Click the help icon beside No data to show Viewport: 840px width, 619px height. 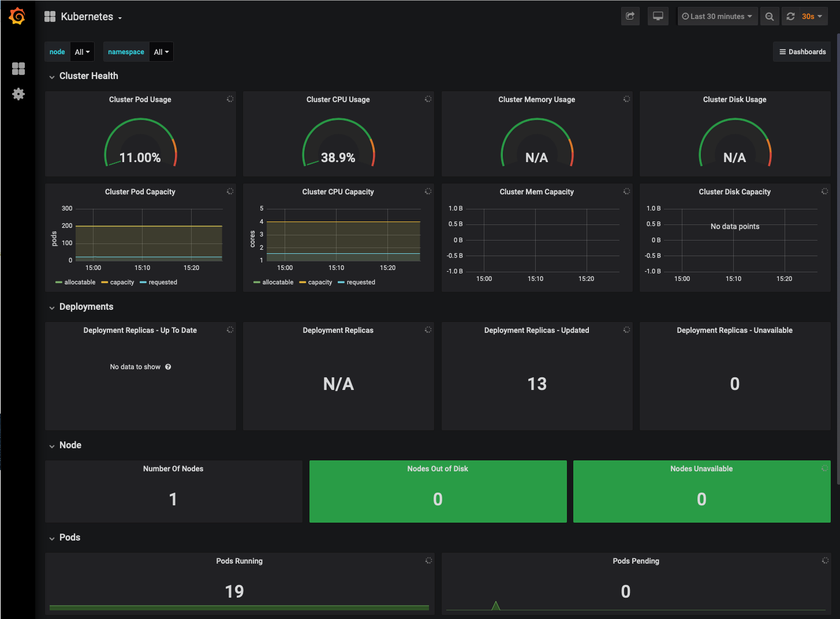click(x=168, y=367)
